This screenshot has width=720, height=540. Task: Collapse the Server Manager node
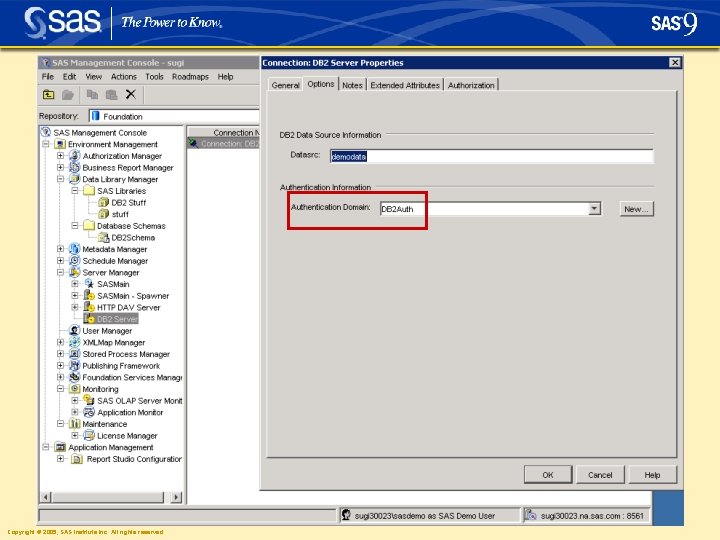[60, 272]
